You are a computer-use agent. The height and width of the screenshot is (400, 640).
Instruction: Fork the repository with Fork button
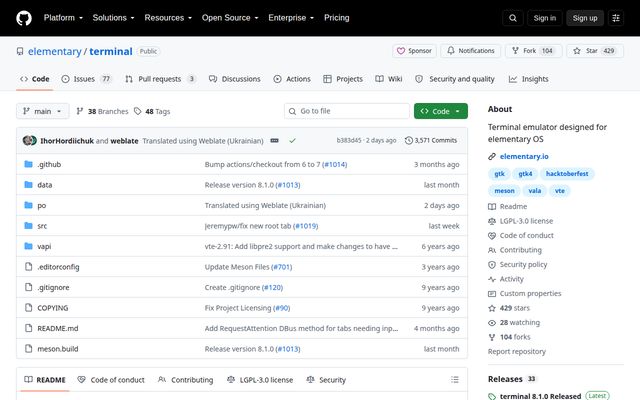click(533, 51)
